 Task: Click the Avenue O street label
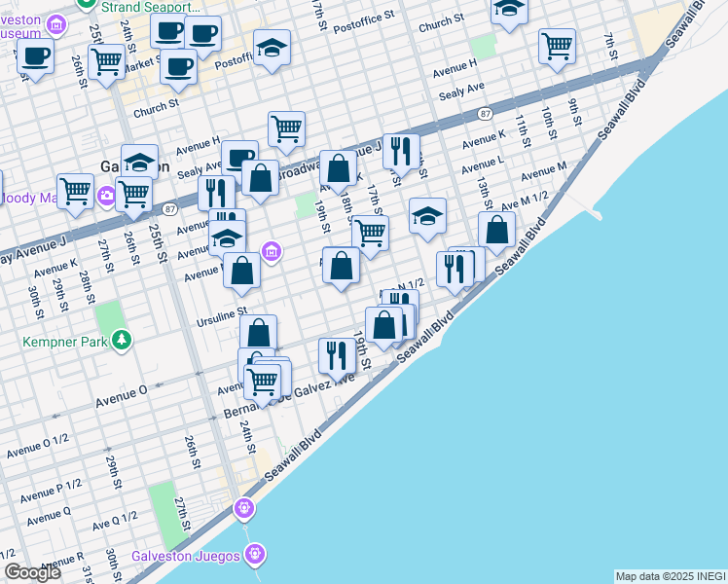(122, 397)
